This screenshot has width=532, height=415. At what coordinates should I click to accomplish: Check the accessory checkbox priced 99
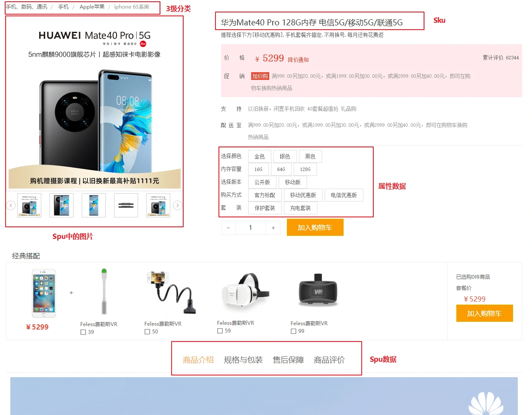click(293, 331)
